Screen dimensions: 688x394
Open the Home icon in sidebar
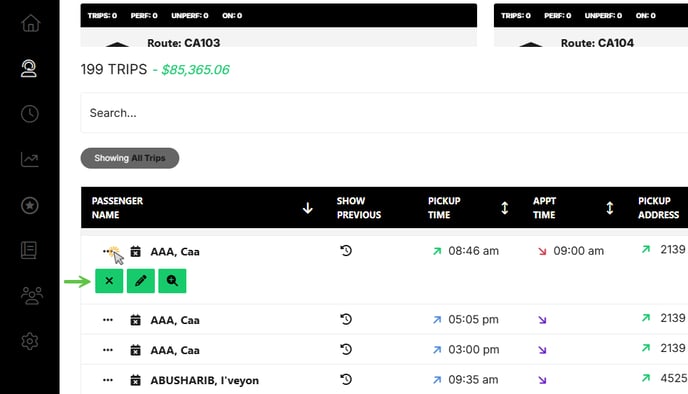[x=30, y=23]
